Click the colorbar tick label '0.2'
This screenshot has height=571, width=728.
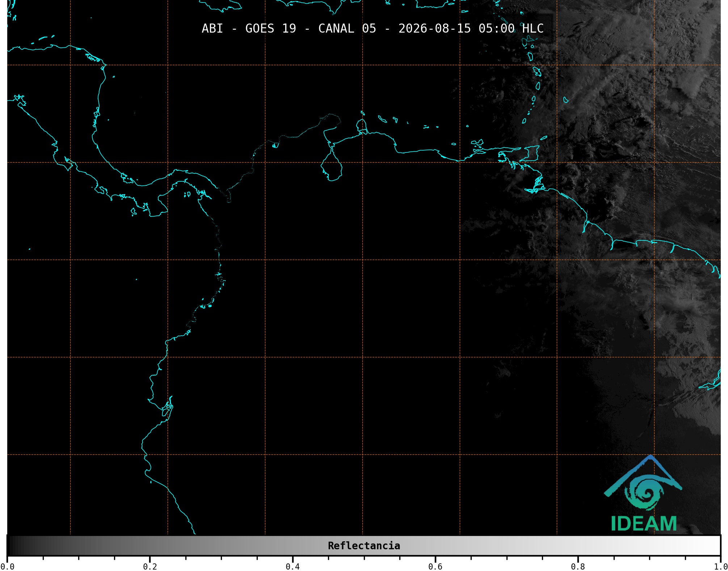pos(150,567)
